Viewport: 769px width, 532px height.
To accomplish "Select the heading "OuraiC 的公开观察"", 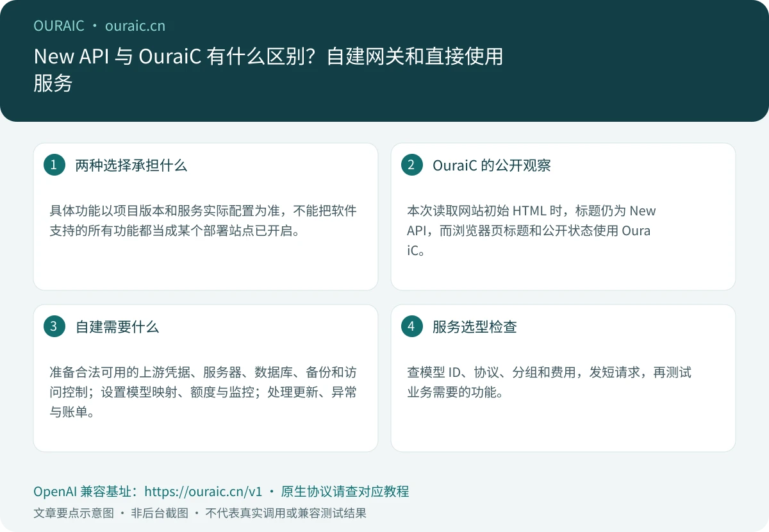I will point(492,165).
